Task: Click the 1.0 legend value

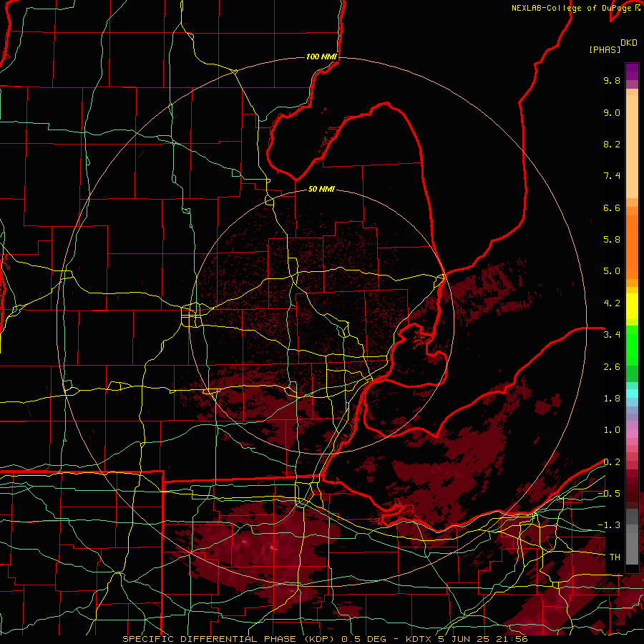Action: point(612,430)
